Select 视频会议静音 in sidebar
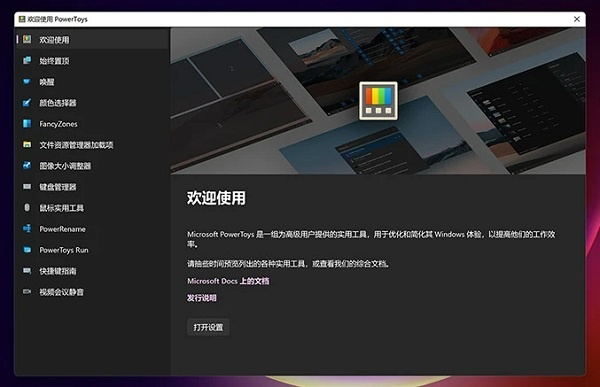This screenshot has height=387, width=600. pyautogui.click(x=92, y=292)
